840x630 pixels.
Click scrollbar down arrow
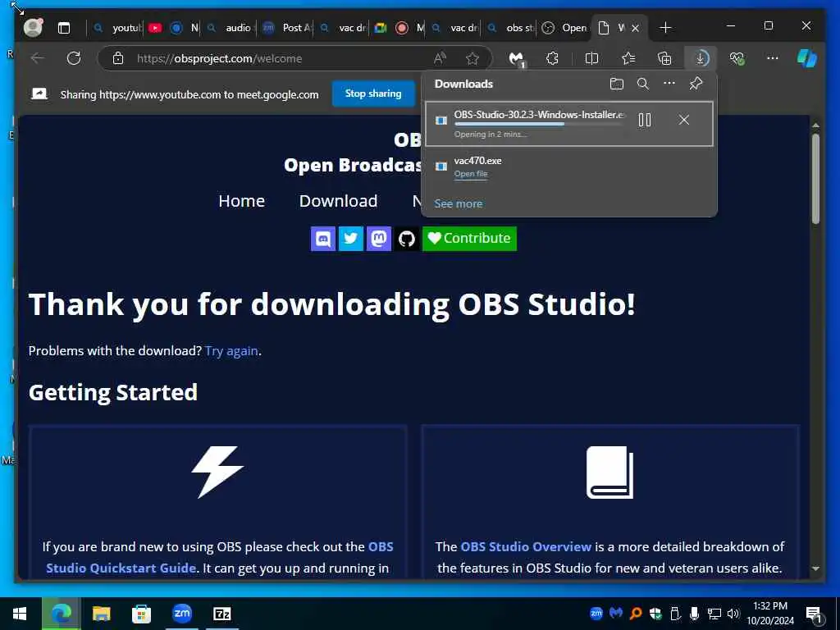click(815, 568)
